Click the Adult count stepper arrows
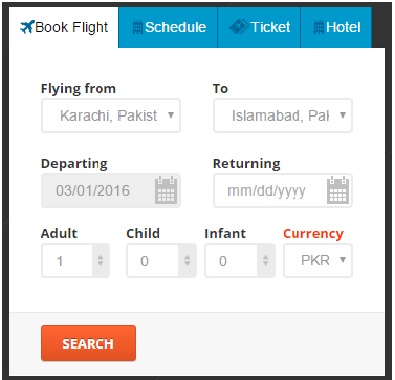Screen dimensions: 395x380 [100, 260]
